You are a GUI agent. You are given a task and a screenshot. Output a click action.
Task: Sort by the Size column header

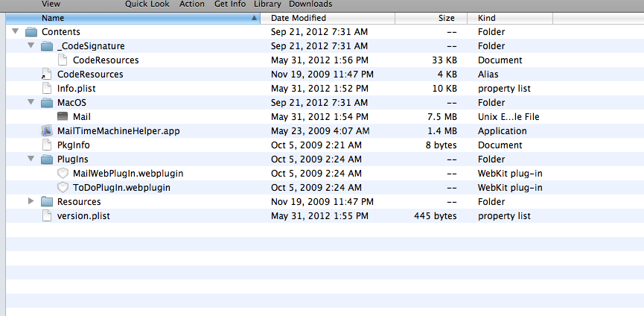[431, 18]
